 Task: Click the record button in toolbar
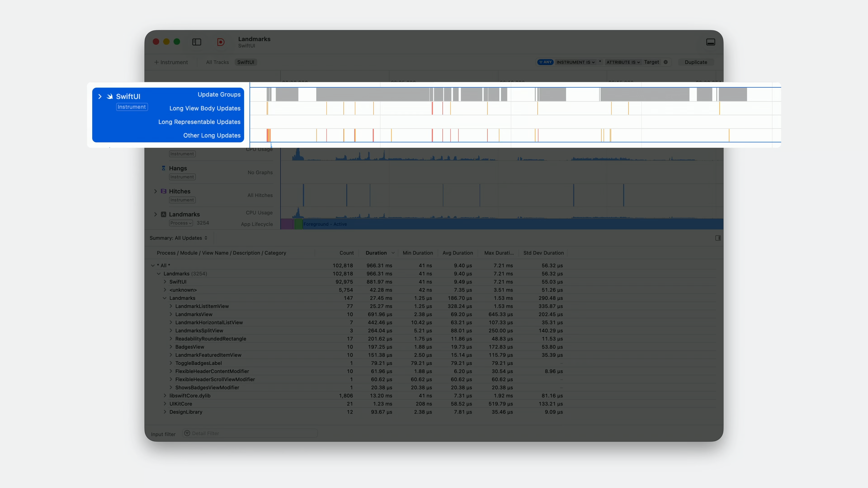pos(221,42)
